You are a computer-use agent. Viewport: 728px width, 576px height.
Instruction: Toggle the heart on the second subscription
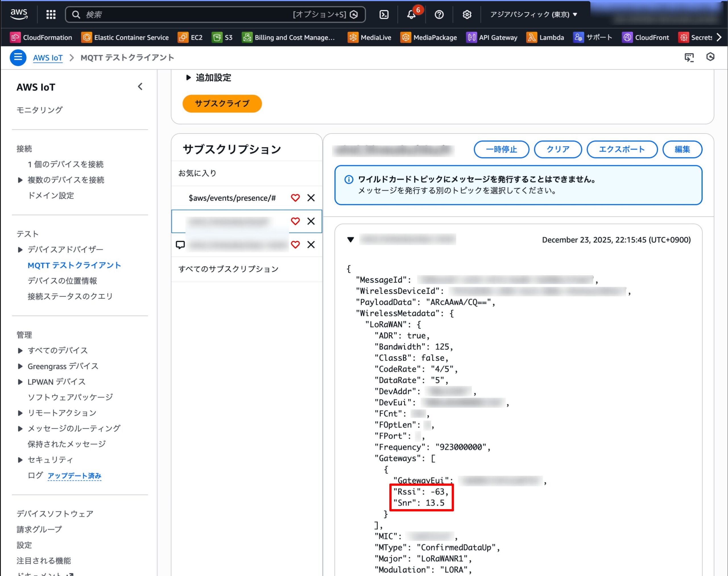tap(295, 221)
